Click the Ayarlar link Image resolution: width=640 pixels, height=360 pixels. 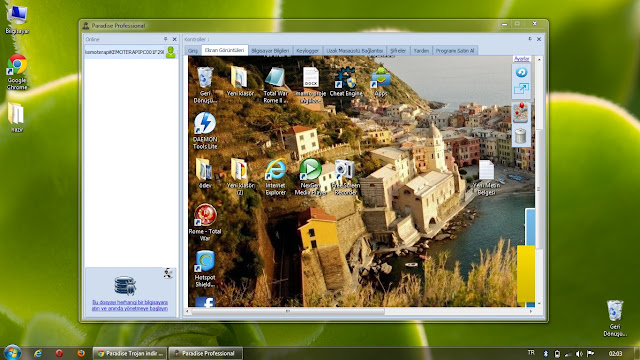(x=522, y=59)
